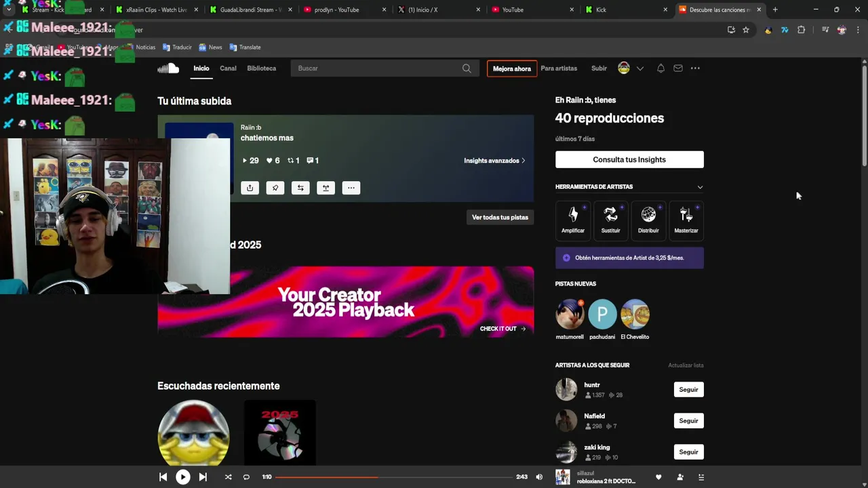This screenshot has height=488, width=868.
Task: Open the messages envelope icon
Action: (x=678, y=68)
